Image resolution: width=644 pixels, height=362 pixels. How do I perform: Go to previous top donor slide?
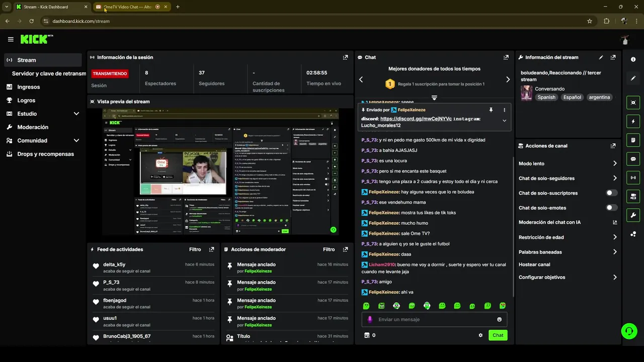(361, 79)
